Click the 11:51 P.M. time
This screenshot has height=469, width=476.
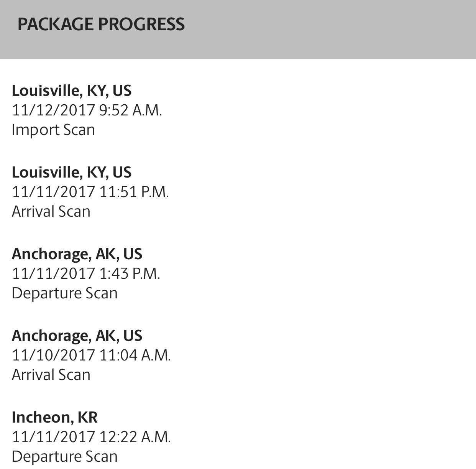click(134, 192)
